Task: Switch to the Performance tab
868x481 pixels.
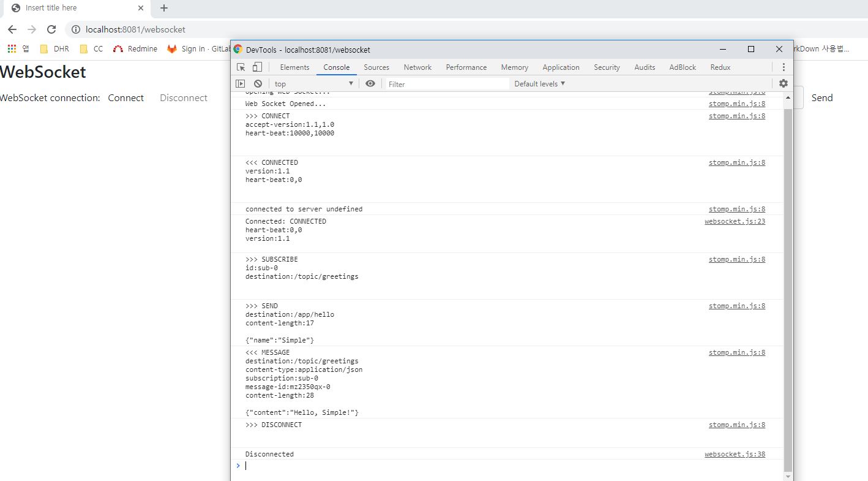Action: point(466,67)
